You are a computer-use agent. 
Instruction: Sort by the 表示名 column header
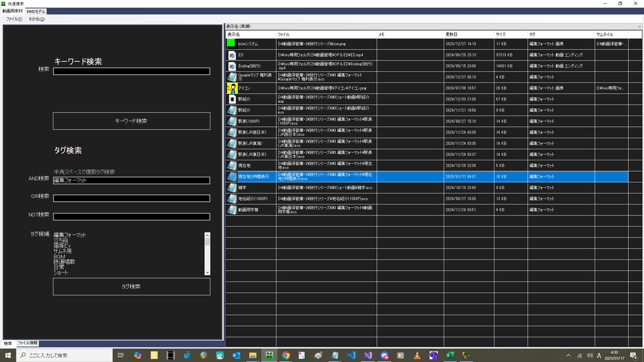click(251, 35)
